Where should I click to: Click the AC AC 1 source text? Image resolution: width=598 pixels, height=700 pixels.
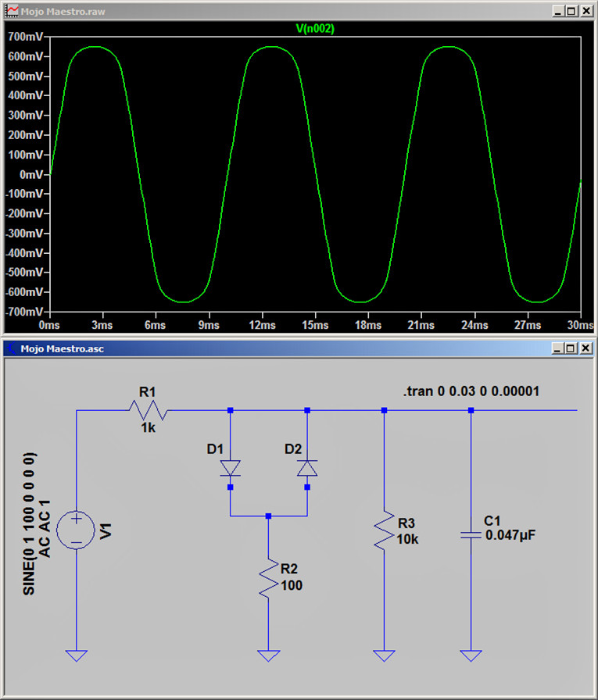point(45,529)
